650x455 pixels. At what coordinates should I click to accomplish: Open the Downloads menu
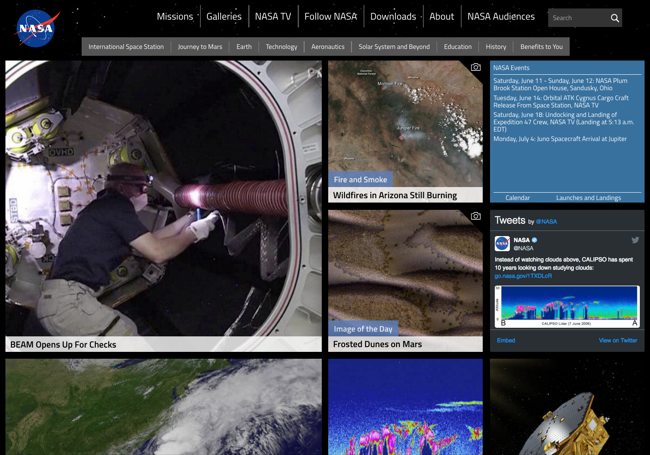(393, 17)
